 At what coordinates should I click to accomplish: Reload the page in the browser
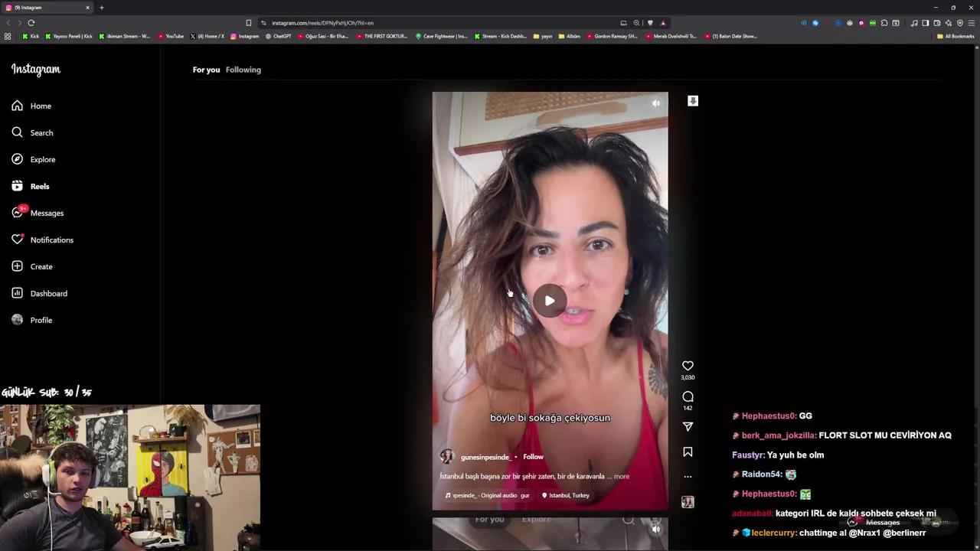tap(31, 23)
